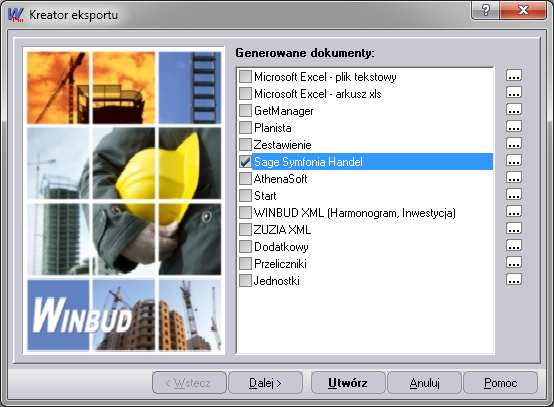554x407 pixels.
Task: Tick the Dodatkowy checkbox
Action: (245, 246)
